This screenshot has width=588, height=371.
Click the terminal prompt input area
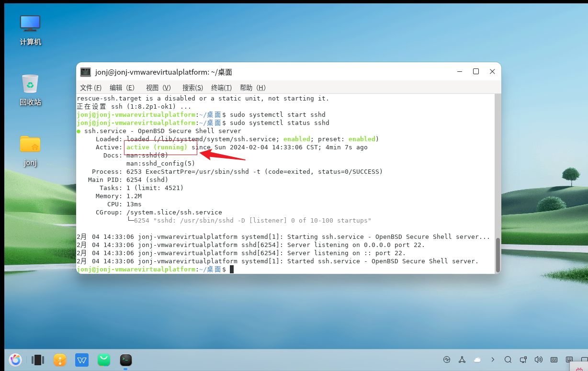(232, 269)
